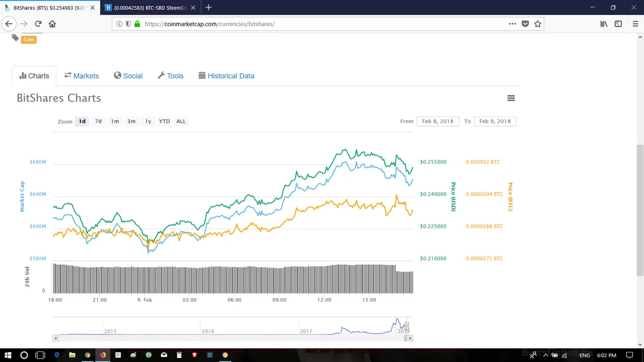The width and height of the screenshot is (644, 362).
Task: Launch Microsoft Edge from taskbar
Action: point(57,355)
